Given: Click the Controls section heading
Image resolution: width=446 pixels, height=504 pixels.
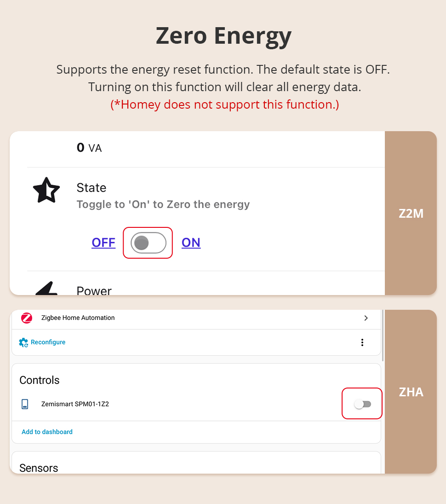Looking at the screenshot, I should pos(40,380).
